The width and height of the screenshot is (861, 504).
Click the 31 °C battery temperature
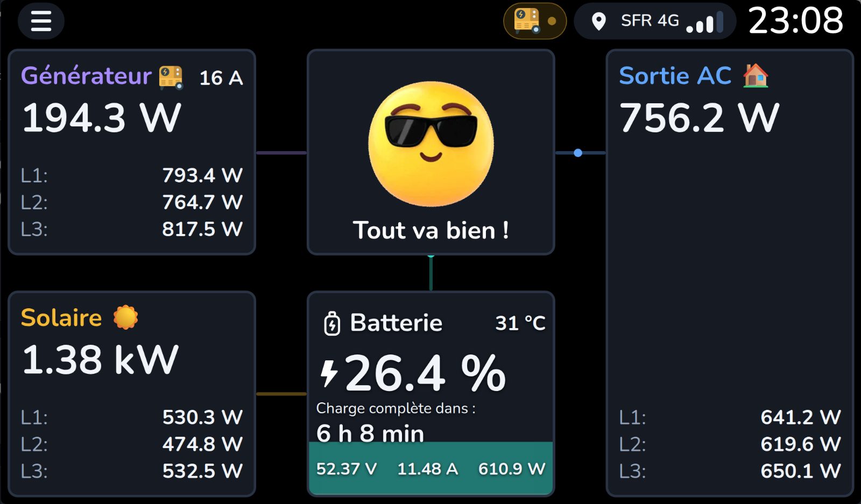(520, 323)
